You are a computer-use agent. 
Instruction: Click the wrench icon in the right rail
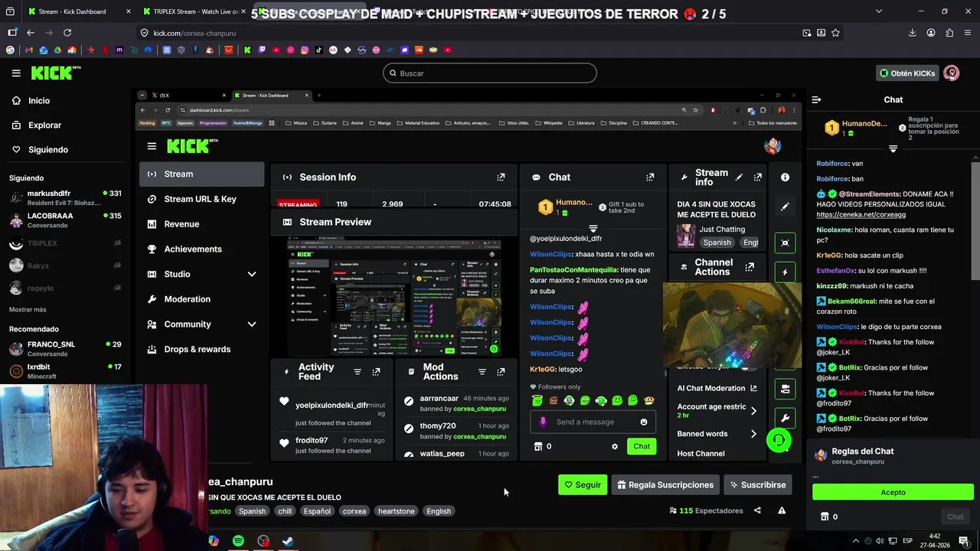click(x=785, y=418)
